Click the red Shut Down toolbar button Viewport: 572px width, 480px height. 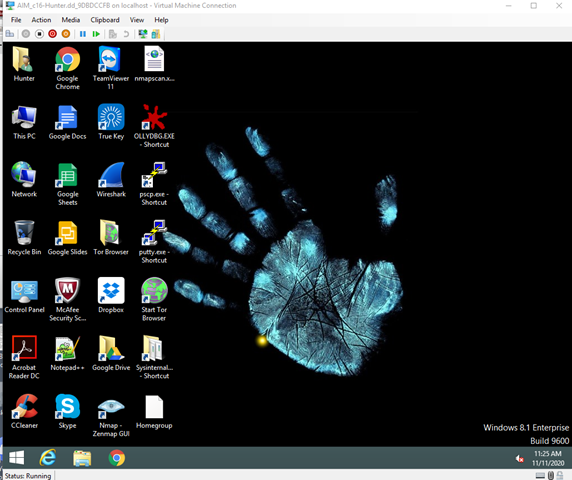pyautogui.click(x=53, y=34)
